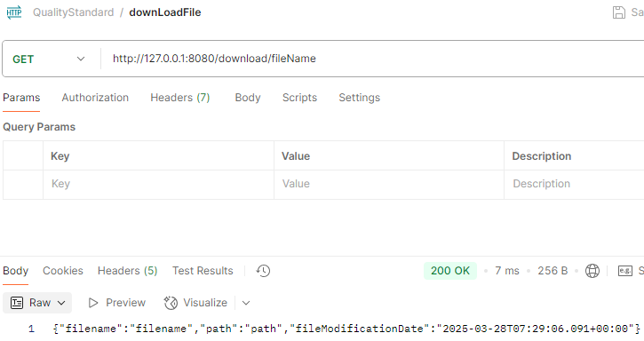The height and width of the screenshot is (341, 644).
Task: Switch to the Settings tab
Action: (360, 98)
